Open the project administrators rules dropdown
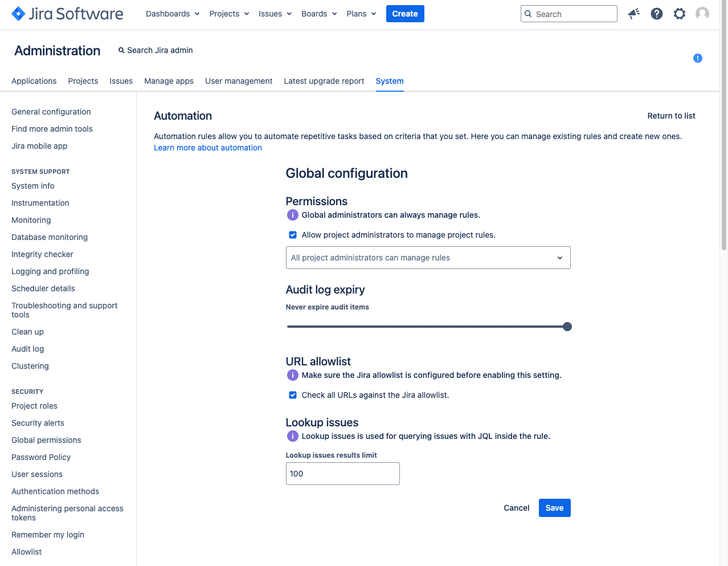The width and height of the screenshot is (728, 566). pyautogui.click(x=428, y=258)
